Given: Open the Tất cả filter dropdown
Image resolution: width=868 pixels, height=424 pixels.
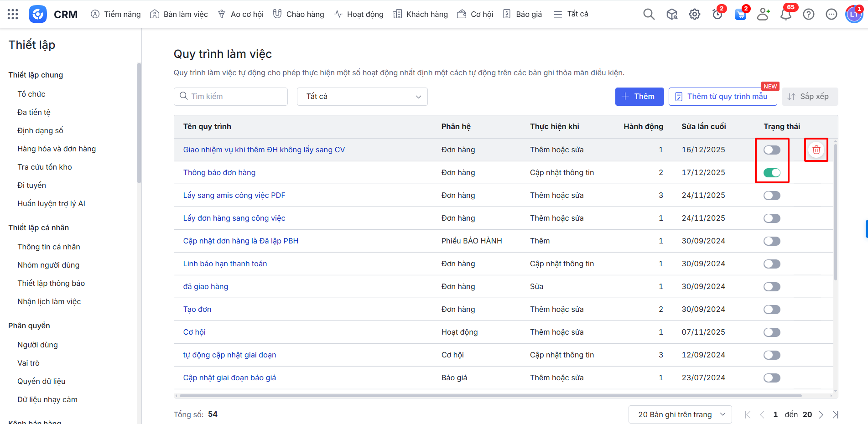Looking at the screenshot, I should pyautogui.click(x=362, y=97).
